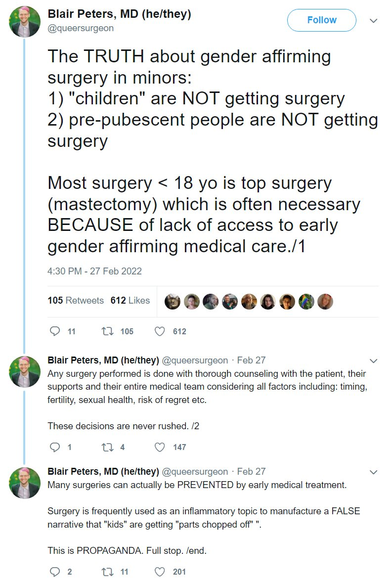View the 105 Retweets list
This screenshot has width=392, height=584.
pyautogui.click(x=76, y=300)
